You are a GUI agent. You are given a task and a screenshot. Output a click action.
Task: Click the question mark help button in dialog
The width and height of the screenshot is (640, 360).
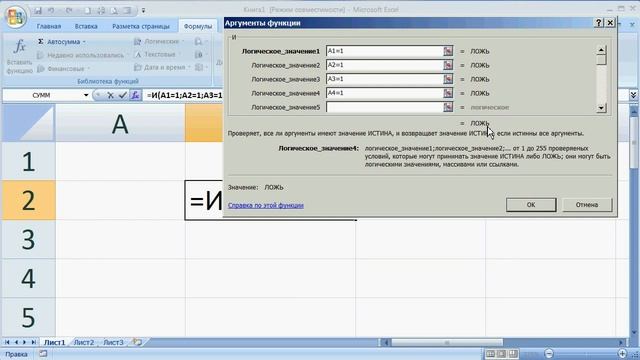click(x=598, y=23)
